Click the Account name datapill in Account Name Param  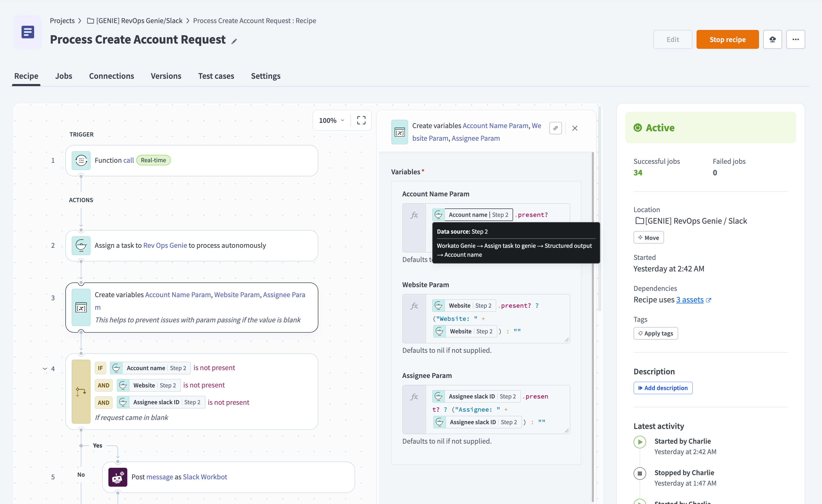tap(472, 215)
